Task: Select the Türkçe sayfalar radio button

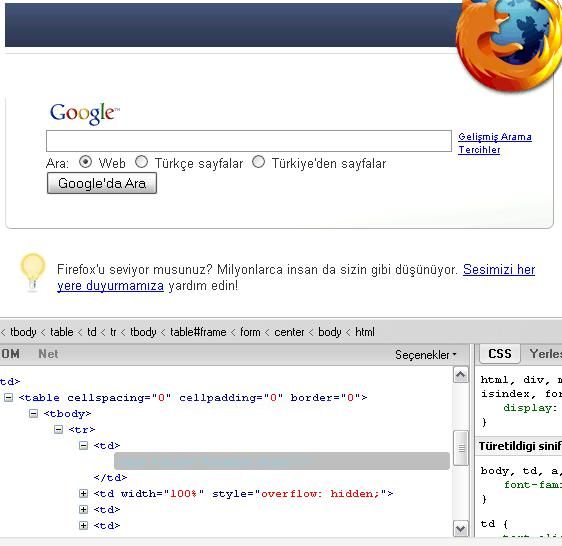Action: pyautogui.click(x=142, y=162)
